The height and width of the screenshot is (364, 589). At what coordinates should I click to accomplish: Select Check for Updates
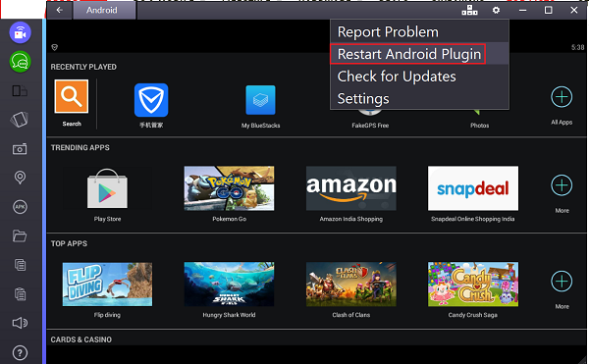[419, 77]
